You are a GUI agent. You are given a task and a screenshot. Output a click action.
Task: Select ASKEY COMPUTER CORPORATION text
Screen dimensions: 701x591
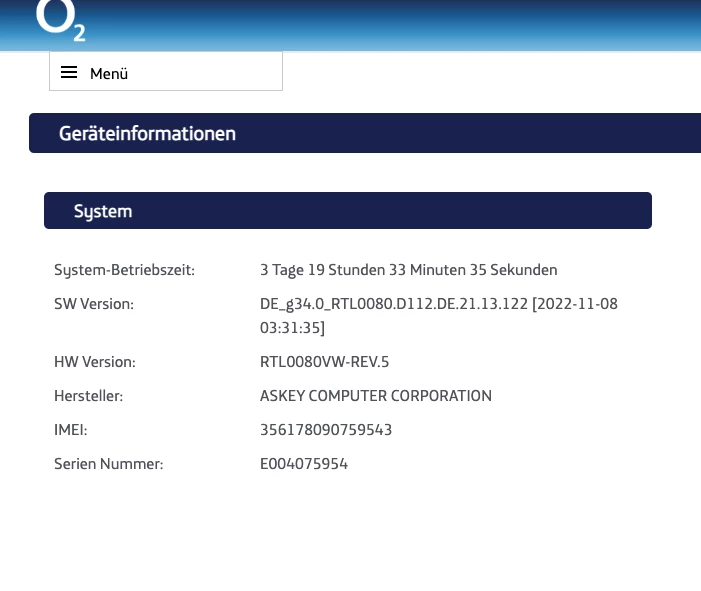coord(376,396)
